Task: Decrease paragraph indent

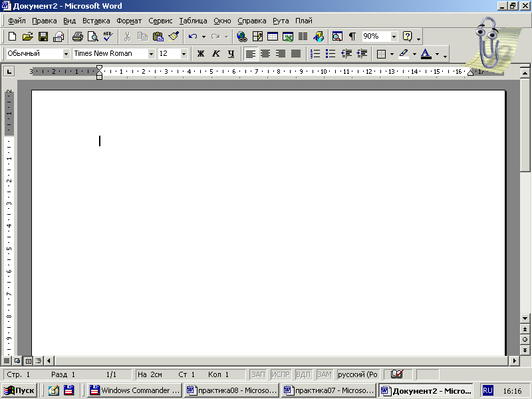Action: [346, 54]
